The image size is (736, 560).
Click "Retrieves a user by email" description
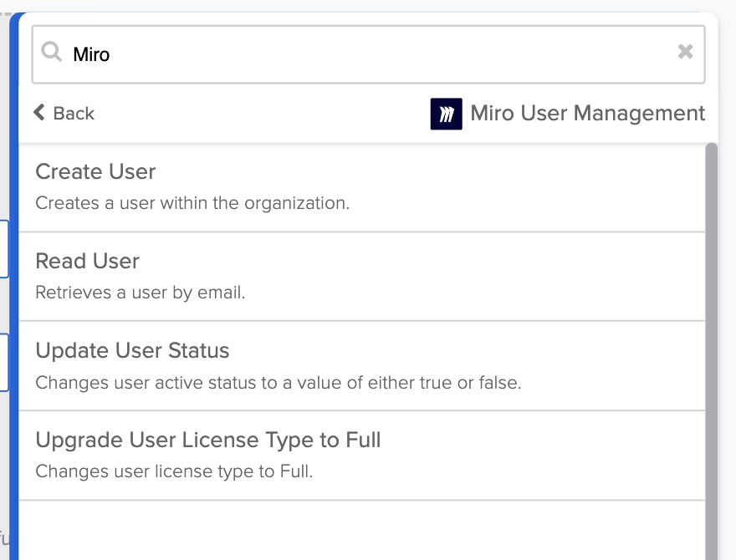[140, 293]
